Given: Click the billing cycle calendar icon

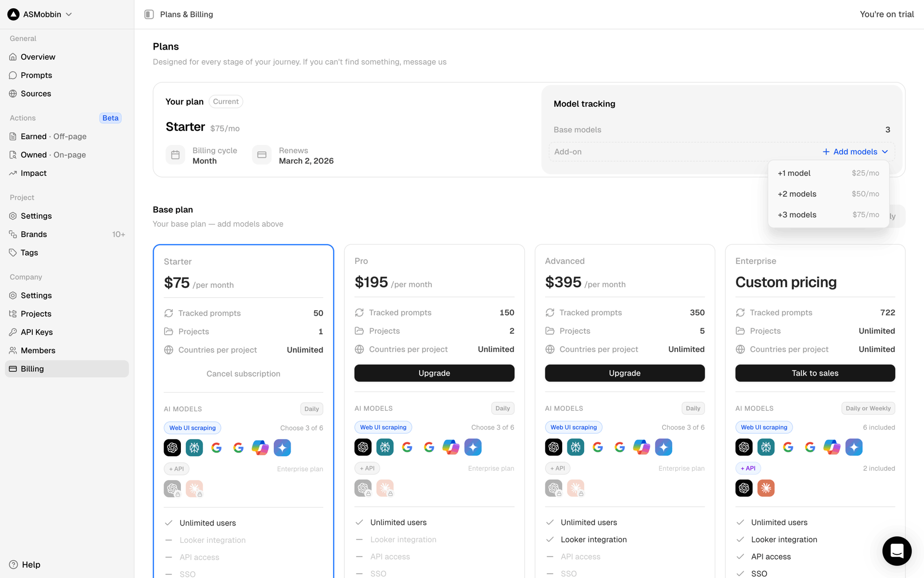Looking at the screenshot, I should pyautogui.click(x=175, y=155).
